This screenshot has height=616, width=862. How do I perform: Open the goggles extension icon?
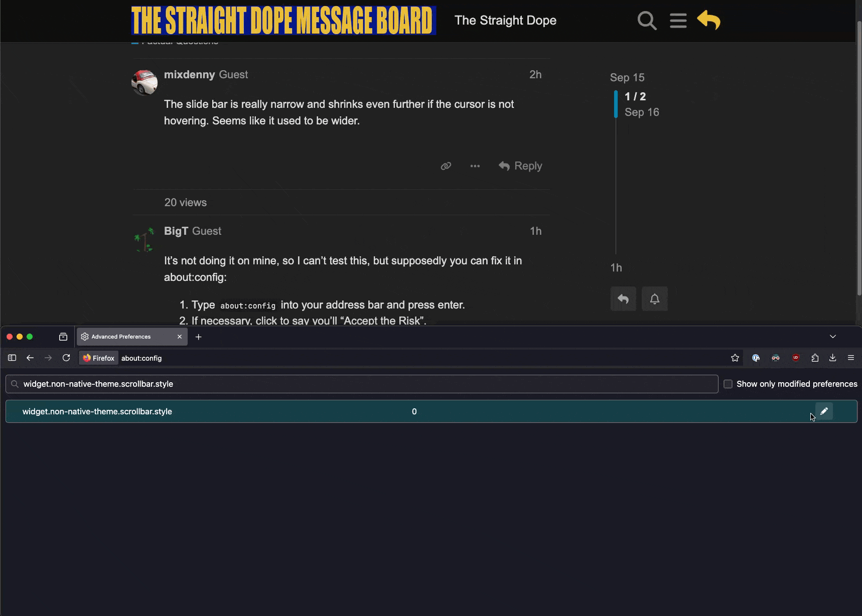tap(776, 358)
